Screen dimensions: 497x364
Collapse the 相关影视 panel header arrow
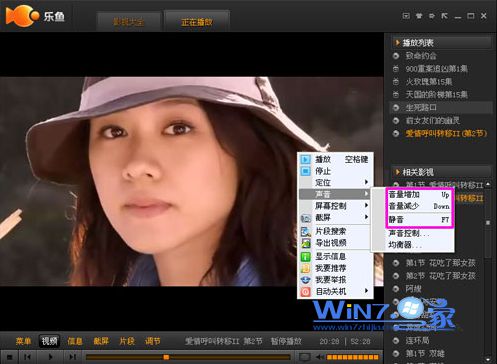(x=397, y=172)
